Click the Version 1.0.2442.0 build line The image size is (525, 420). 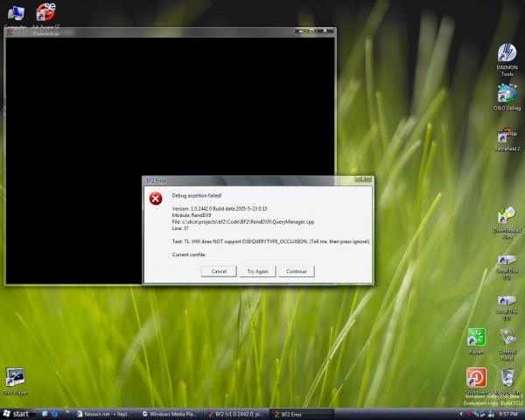(x=220, y=208)
